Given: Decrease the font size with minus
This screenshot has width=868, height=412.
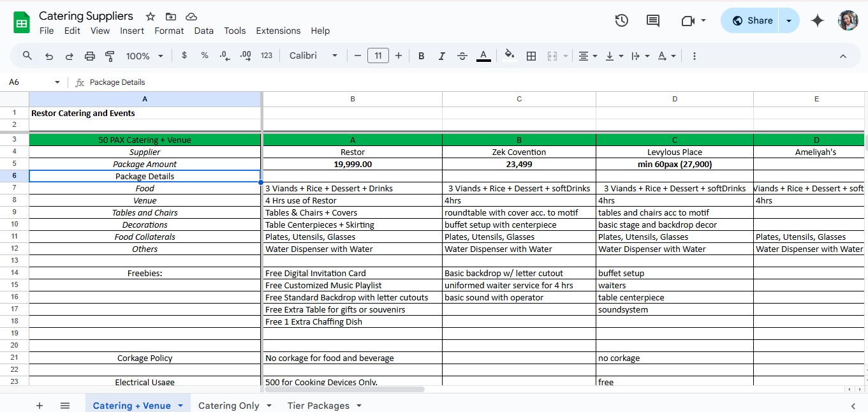Looking at the screenshot, I should (358, 55).
